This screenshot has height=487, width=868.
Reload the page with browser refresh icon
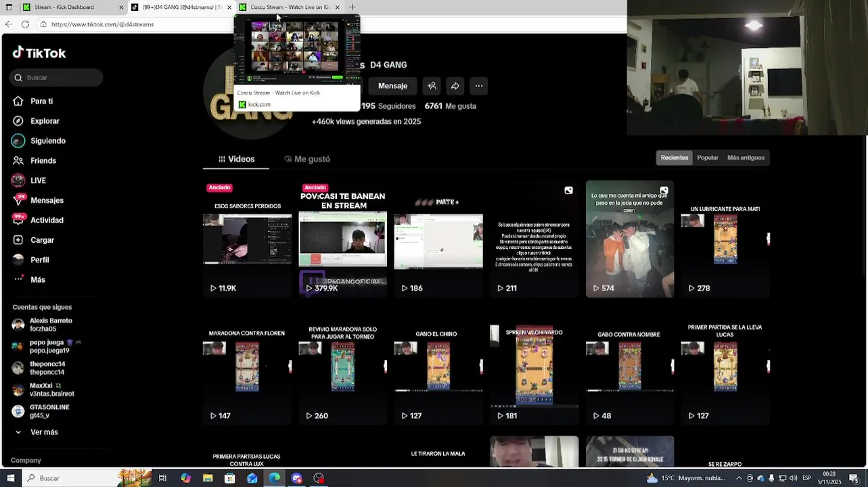pyautogui.click(x=25, y=24)
